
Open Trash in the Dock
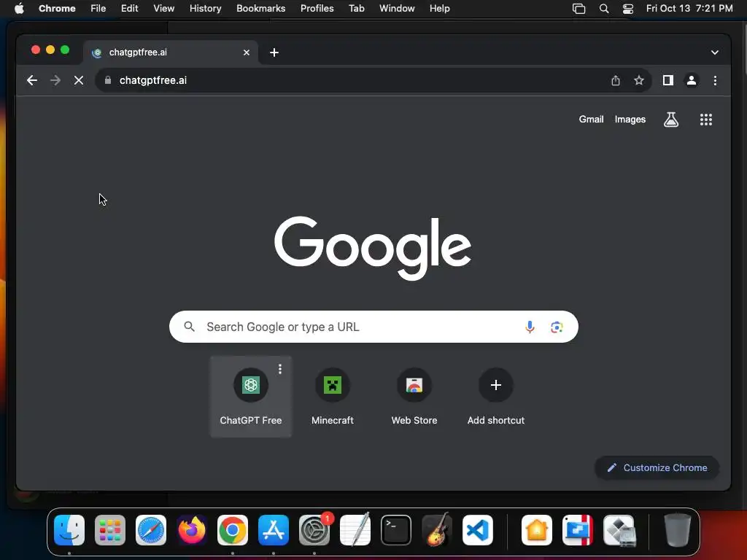(678, 530)
